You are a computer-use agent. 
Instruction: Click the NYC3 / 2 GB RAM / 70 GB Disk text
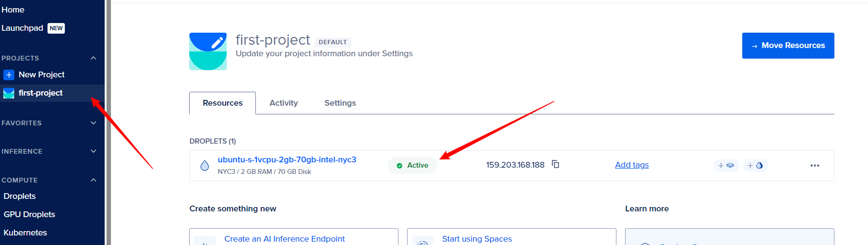coord(265,171)
